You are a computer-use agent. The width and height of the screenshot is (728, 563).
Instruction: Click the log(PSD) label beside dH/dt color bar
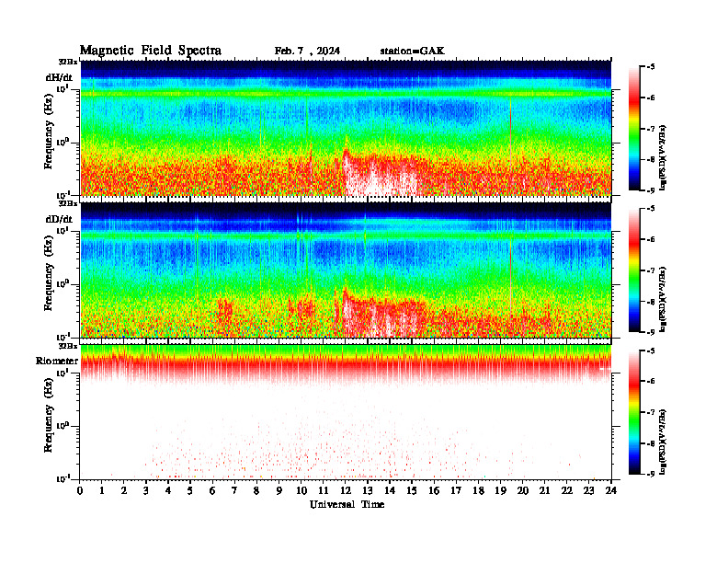(x=663, y=157)
